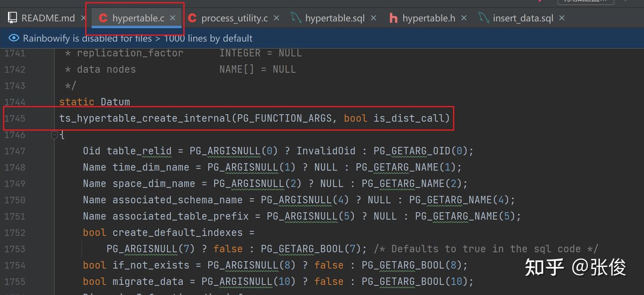Click line number 1750 in the gutter

pos(15,200)
